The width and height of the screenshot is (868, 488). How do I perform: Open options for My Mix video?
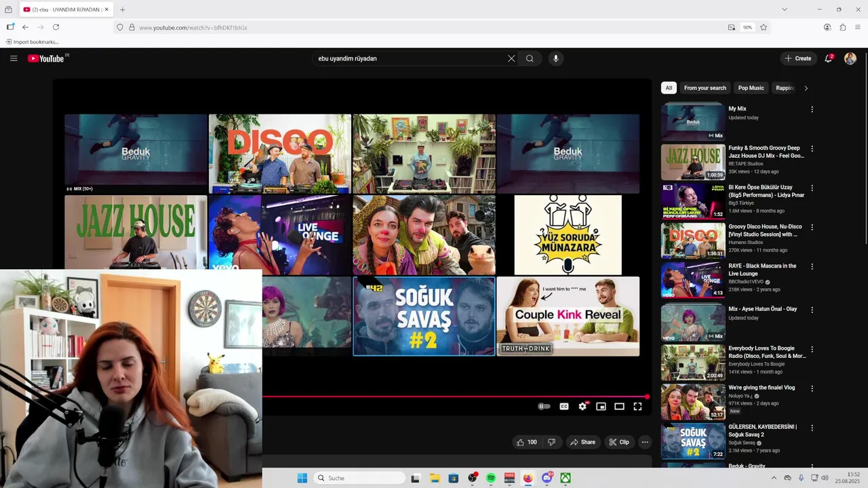click(812, 109)
